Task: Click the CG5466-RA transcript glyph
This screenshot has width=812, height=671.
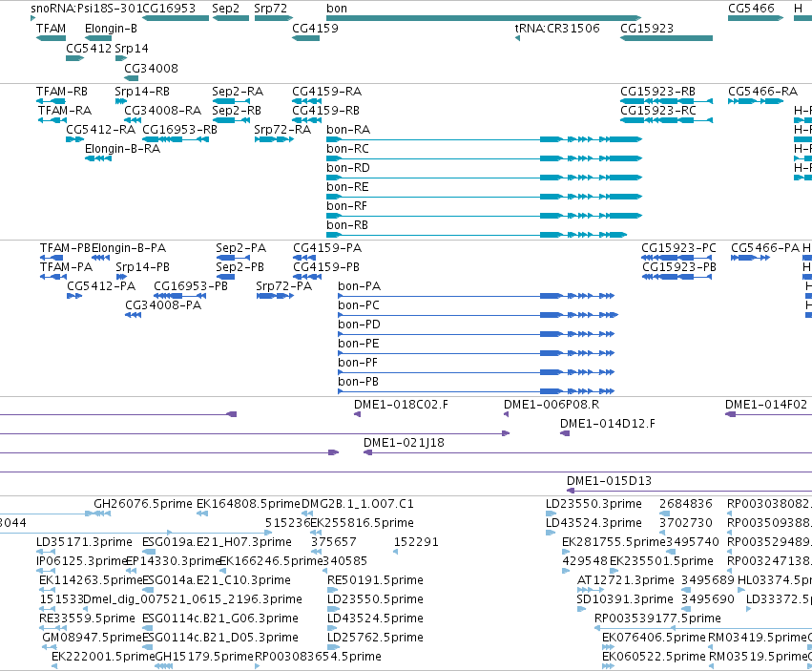Action: tap(756, 101)
